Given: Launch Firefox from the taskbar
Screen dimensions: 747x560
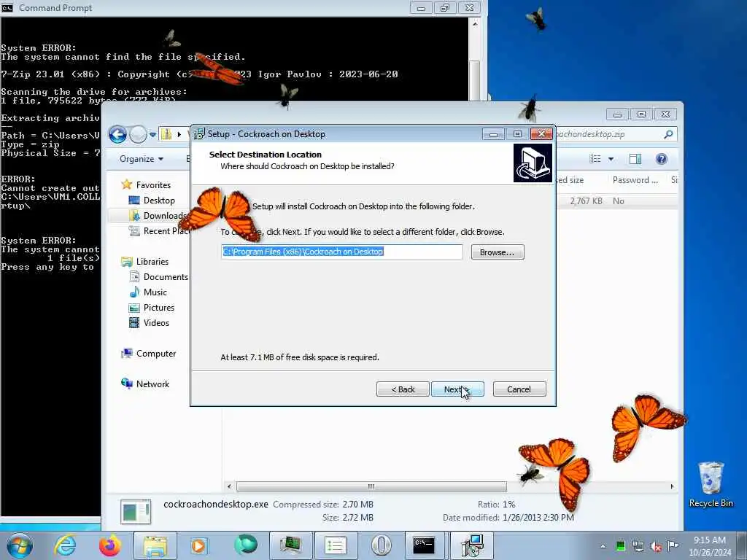Looking at the screenshot, I should coord(109,545).
